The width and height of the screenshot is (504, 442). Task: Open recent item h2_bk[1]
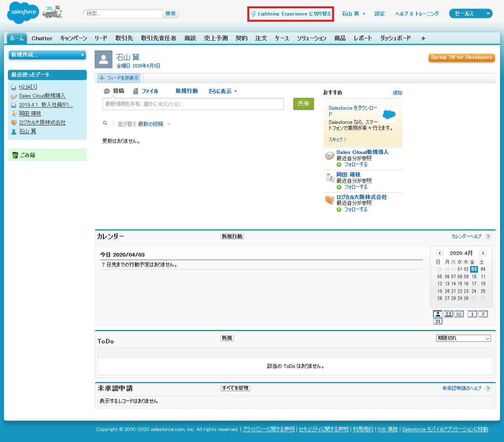point(28,87)
